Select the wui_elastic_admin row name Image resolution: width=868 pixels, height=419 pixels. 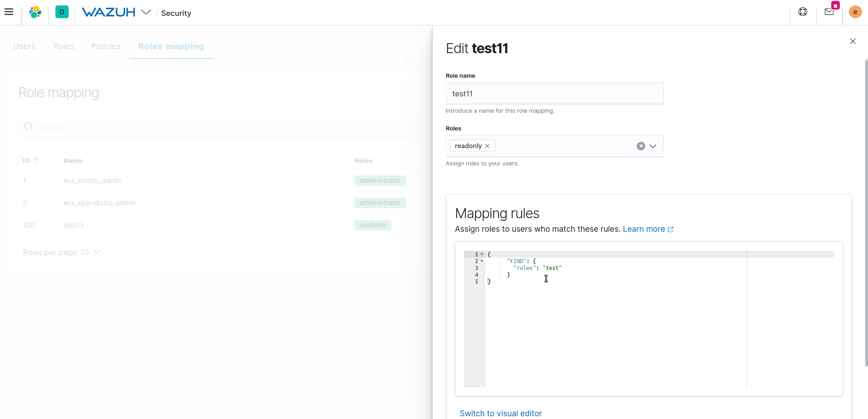click(x=93, y=180)
